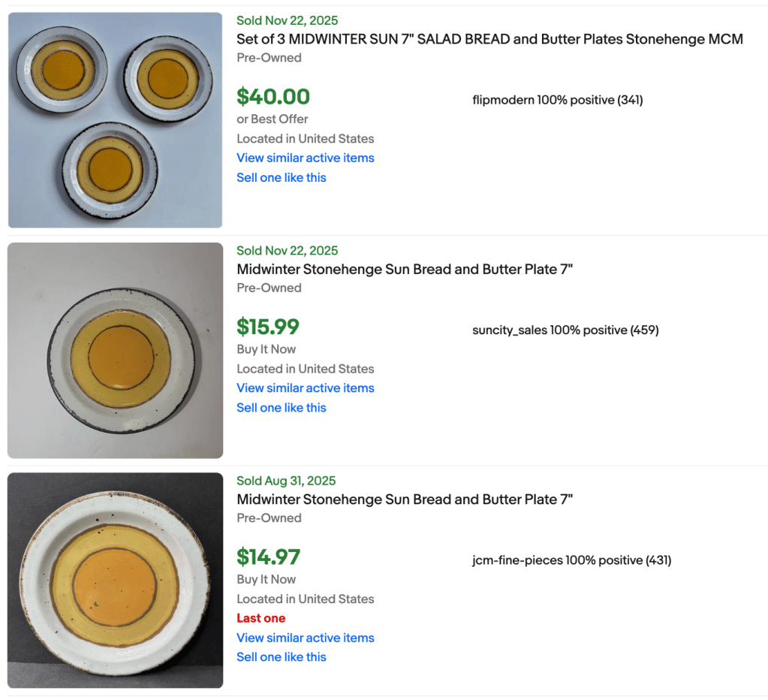
Task: View similar active items for the $40.00 set
Action: tap(305, 158)
